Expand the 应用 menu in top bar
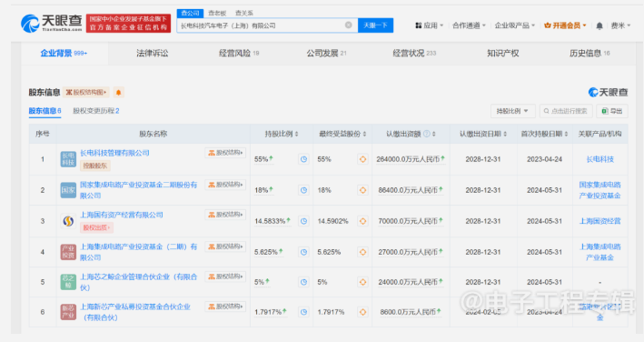The width and height of the screenshot is (644, 342). (x=430, y=25)
